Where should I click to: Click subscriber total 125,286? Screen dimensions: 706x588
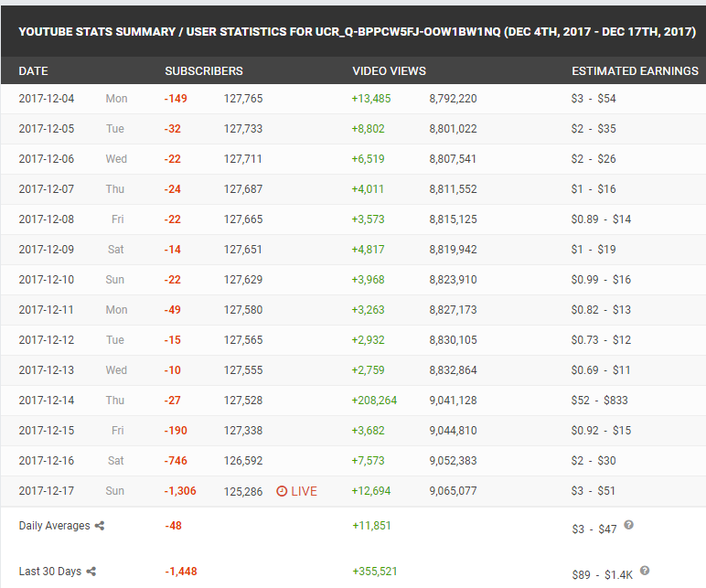tap(243, 491)
